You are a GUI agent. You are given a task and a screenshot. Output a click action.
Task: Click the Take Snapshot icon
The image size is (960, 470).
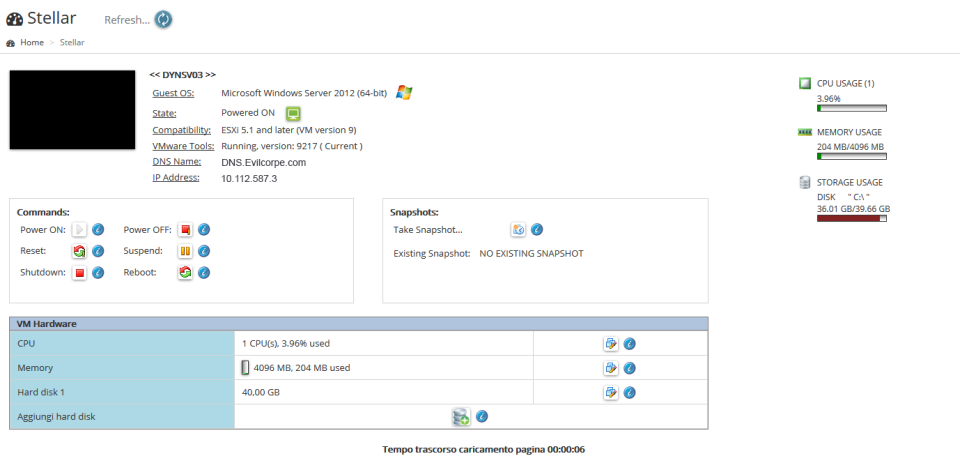tap(518, 230)
